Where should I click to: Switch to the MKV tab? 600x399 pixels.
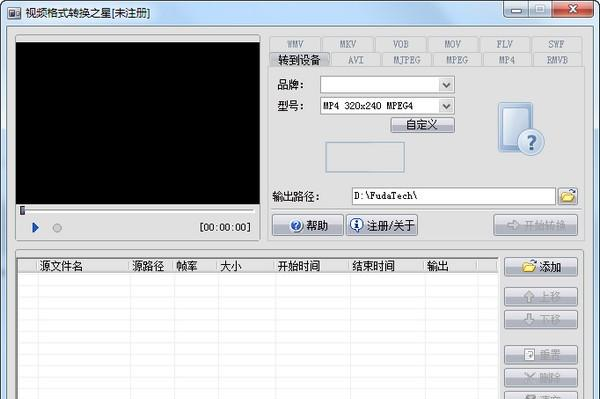348,44
